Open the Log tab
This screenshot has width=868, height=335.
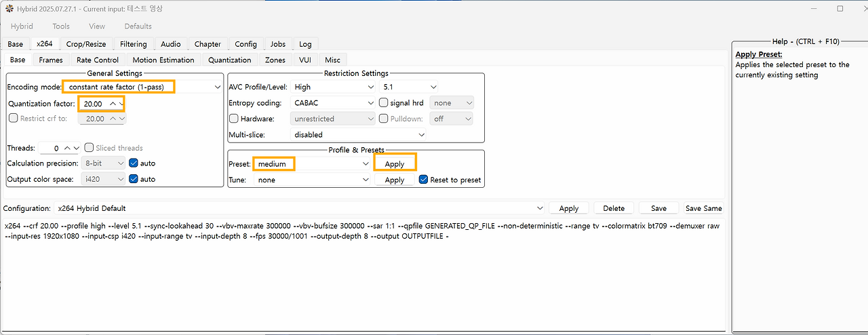tap(305, 44)
